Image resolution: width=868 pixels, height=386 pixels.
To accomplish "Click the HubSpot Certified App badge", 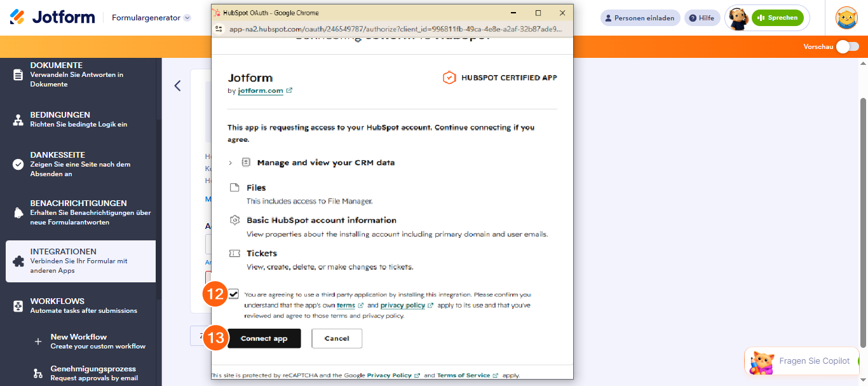I will 499,78.
